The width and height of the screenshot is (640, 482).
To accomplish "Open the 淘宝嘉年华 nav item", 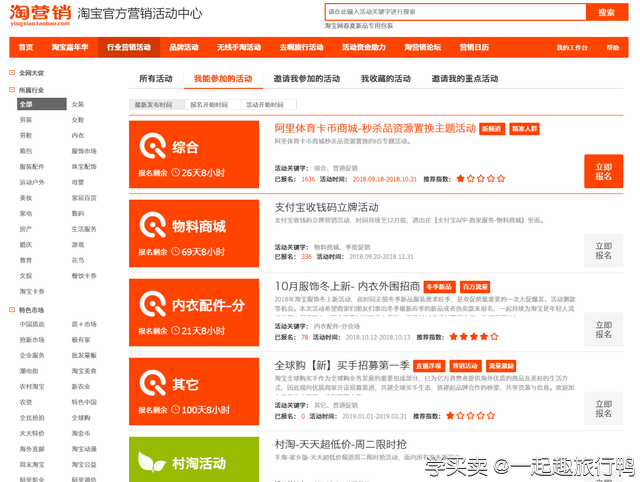I will pos(70,47).
